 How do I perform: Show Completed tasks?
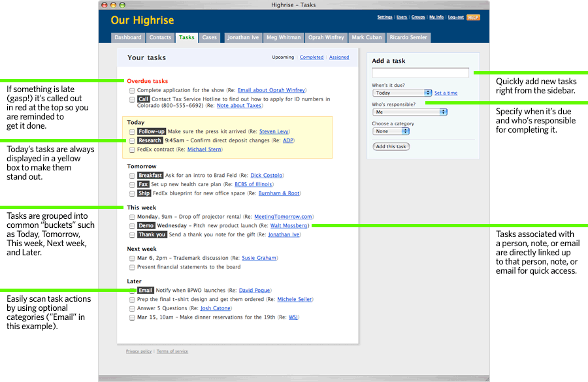click(312, 57)
